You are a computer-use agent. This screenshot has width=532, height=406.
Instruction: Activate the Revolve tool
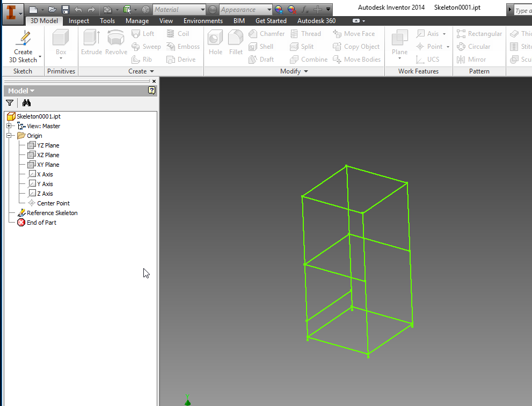(115, 43)
